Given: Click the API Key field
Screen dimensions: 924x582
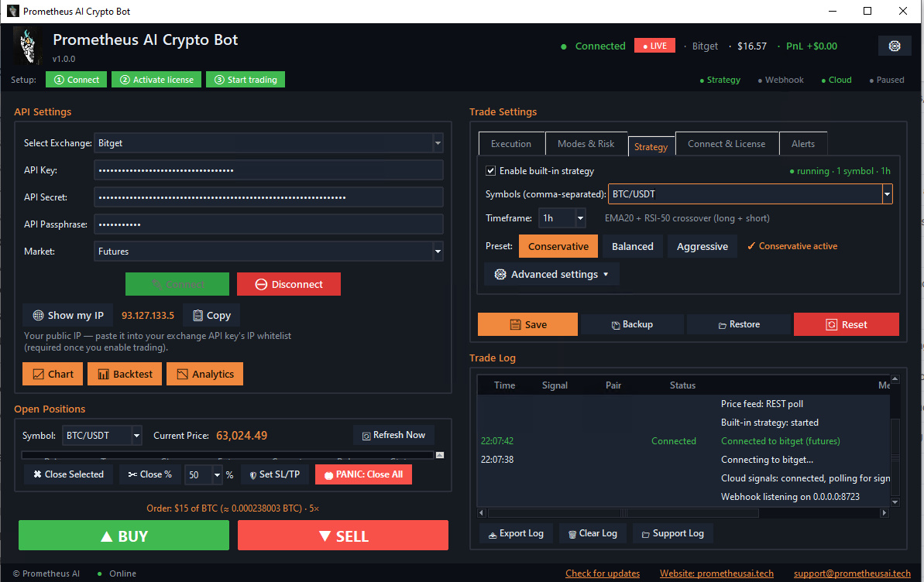Looking at the screenshot, I should click(268, 170).
